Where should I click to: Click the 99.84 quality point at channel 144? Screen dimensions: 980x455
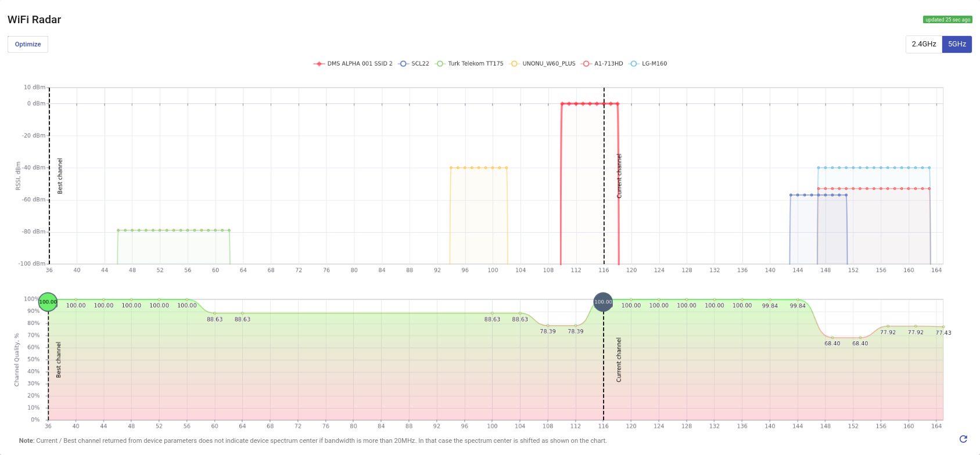point(798,300)
